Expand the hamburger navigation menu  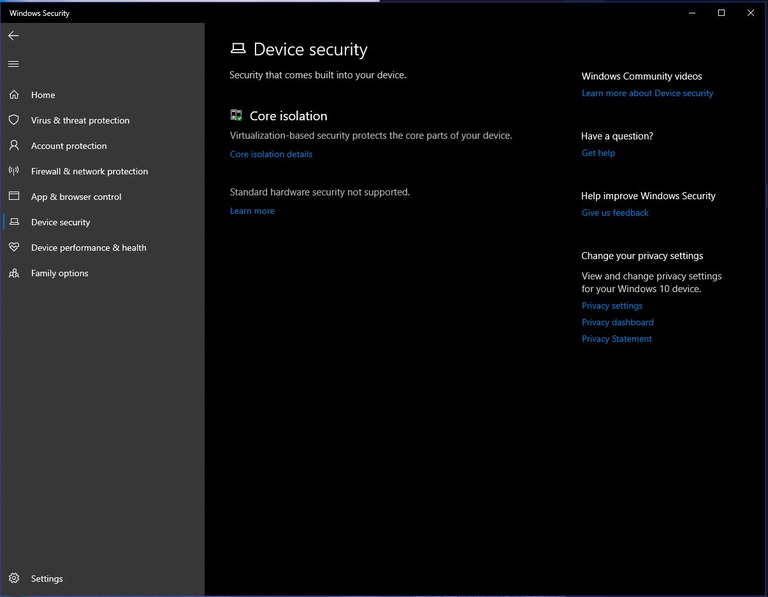[x=13, y=64]
